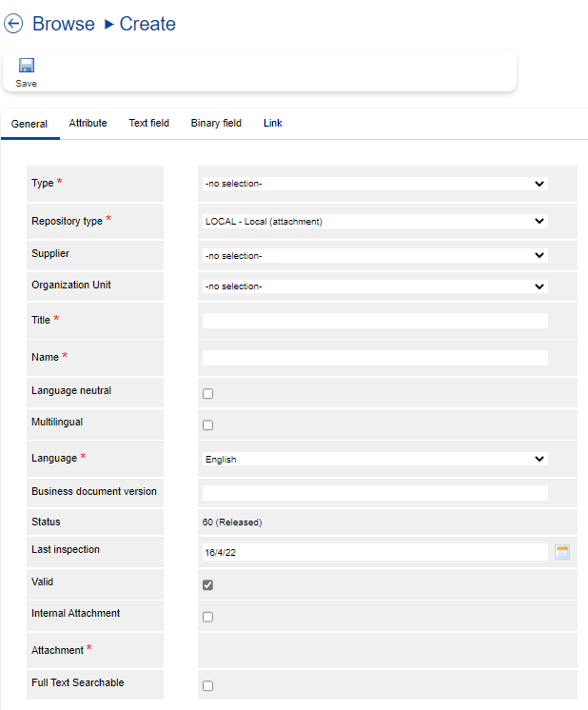The image size is (588, 710).
Task: Focus the Title input field
Action: [375, 322]
